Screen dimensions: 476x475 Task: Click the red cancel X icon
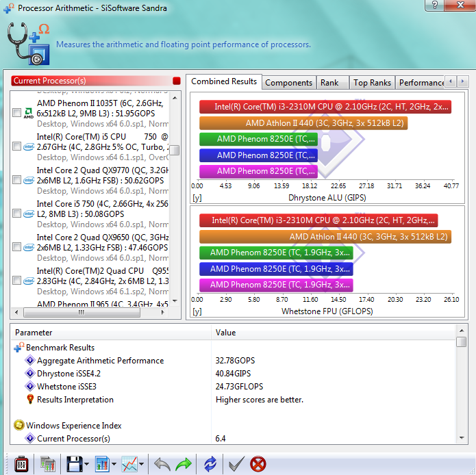tap(258, 464)
